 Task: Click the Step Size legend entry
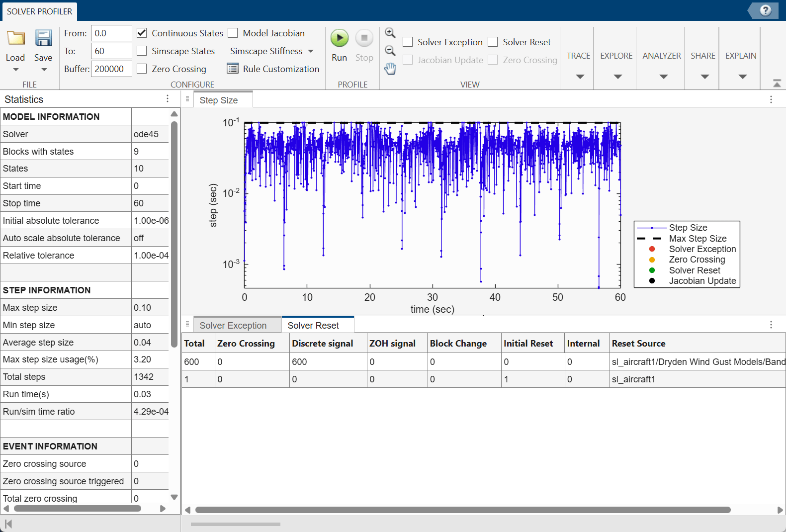pyautogui.click(x=688, y=228)
